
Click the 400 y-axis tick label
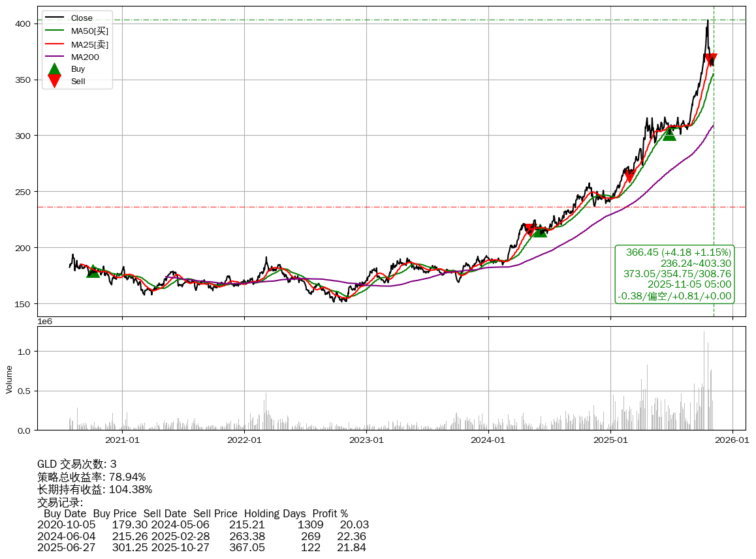23,23
